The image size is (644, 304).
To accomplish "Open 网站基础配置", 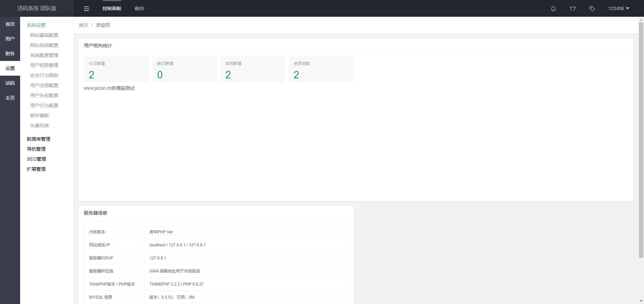I will pyautogui.click(x=44, y=35).
